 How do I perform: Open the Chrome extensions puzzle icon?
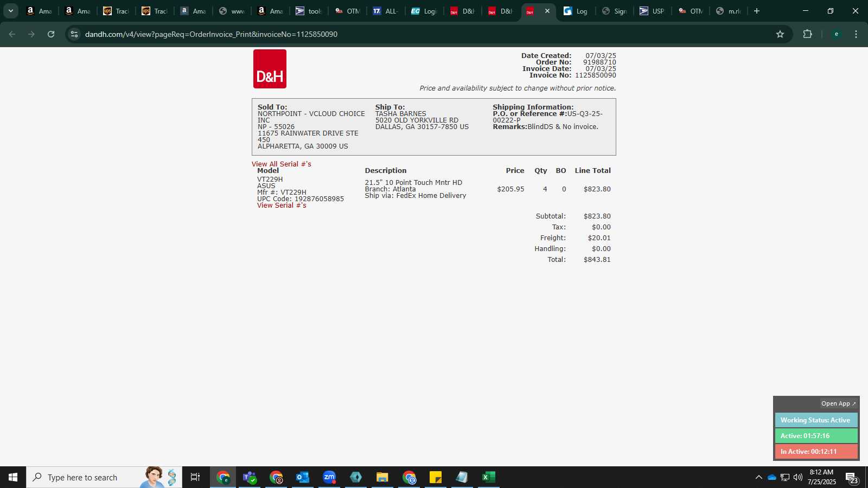click(x=807, y=34)
